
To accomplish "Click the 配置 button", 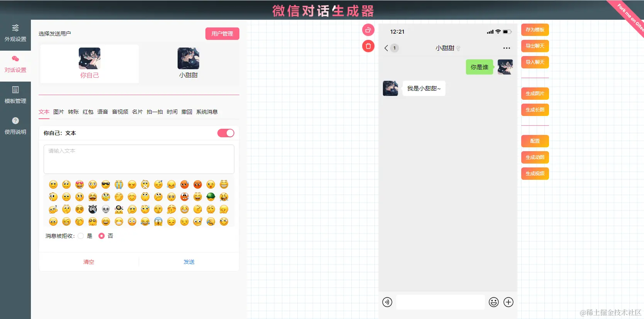I will [535, 141].
